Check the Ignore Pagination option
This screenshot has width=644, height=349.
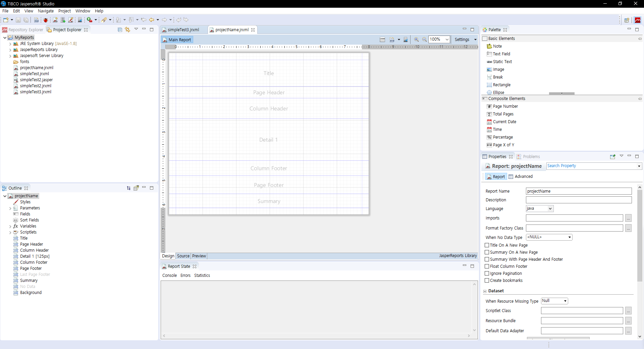[x=487, y=273]
